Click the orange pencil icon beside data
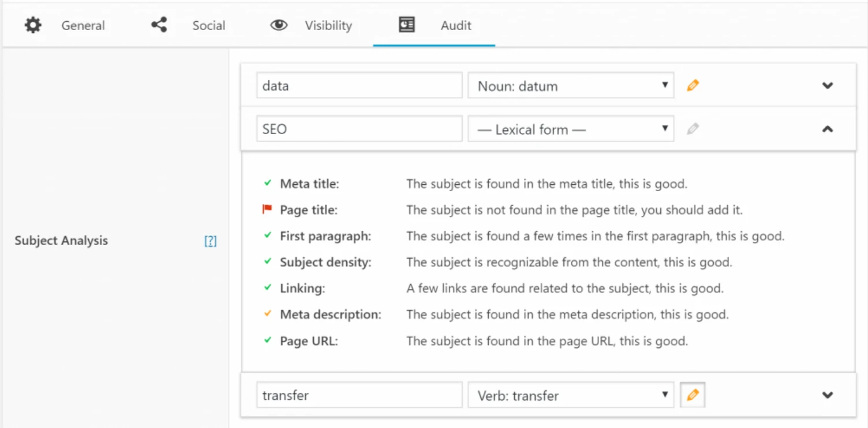 [693, 85]
